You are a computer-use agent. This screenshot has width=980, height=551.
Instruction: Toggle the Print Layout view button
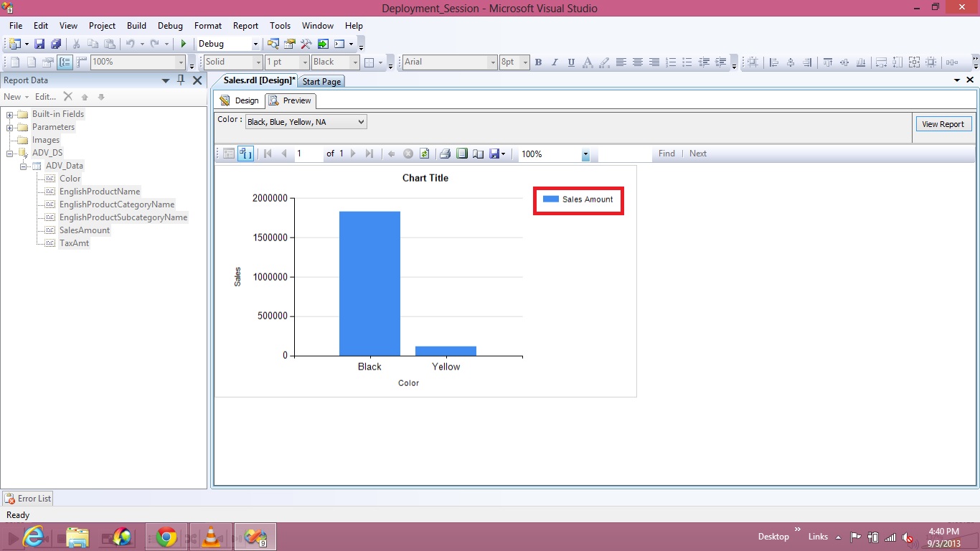point(461,154)
